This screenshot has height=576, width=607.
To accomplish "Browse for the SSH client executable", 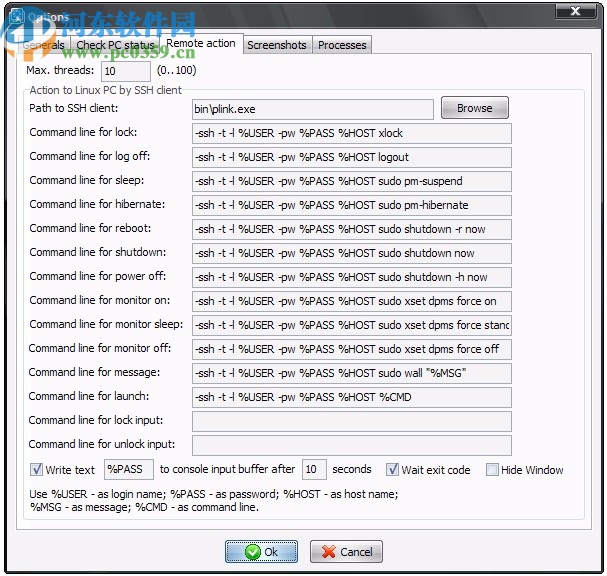I will tap(475, 108).
